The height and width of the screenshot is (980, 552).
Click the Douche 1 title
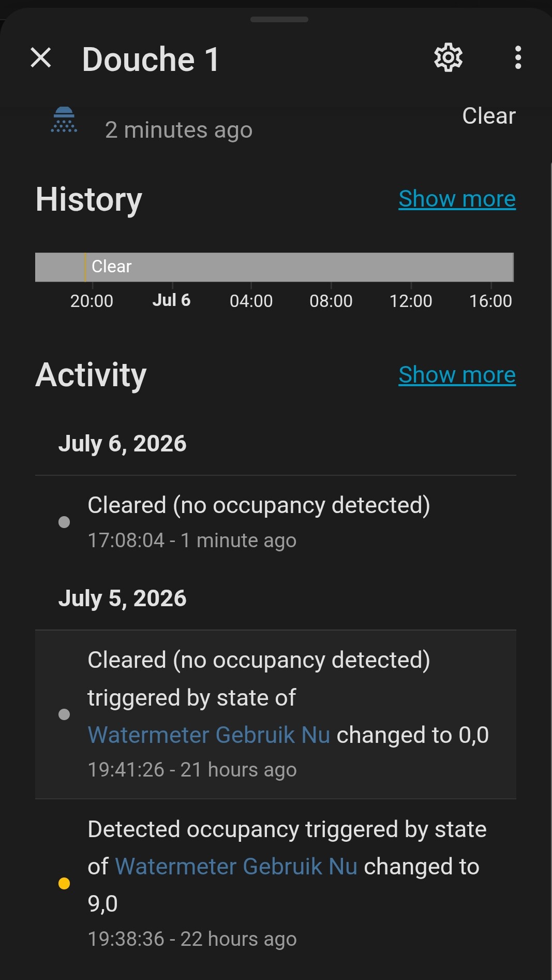(x=151, y=59)
